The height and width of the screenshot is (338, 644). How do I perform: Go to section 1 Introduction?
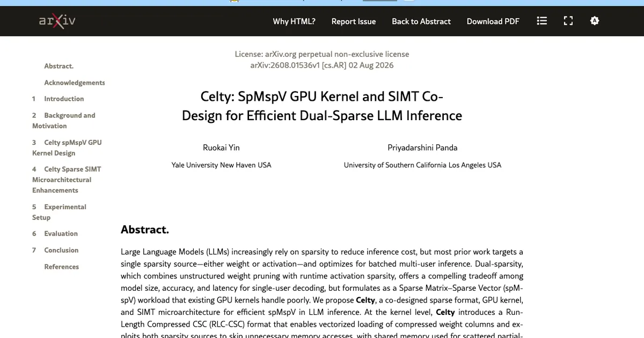58,99
